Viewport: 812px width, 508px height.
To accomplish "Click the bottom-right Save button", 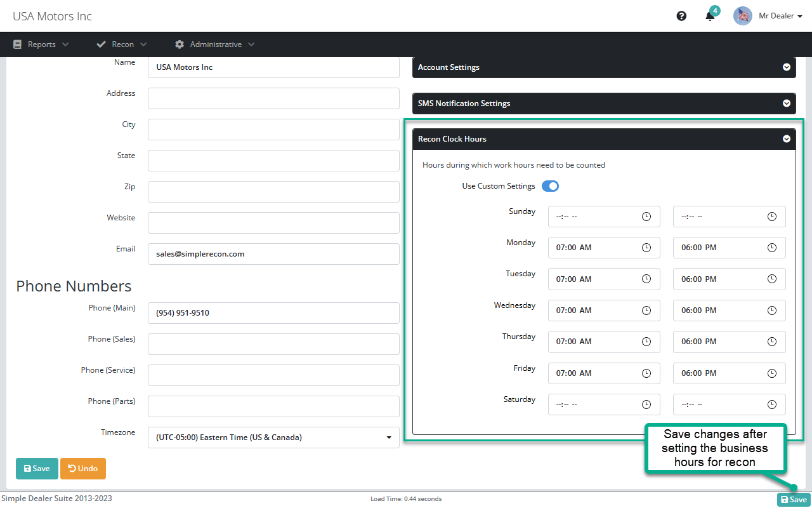I will pyautogui.click(x=794, y=499).
